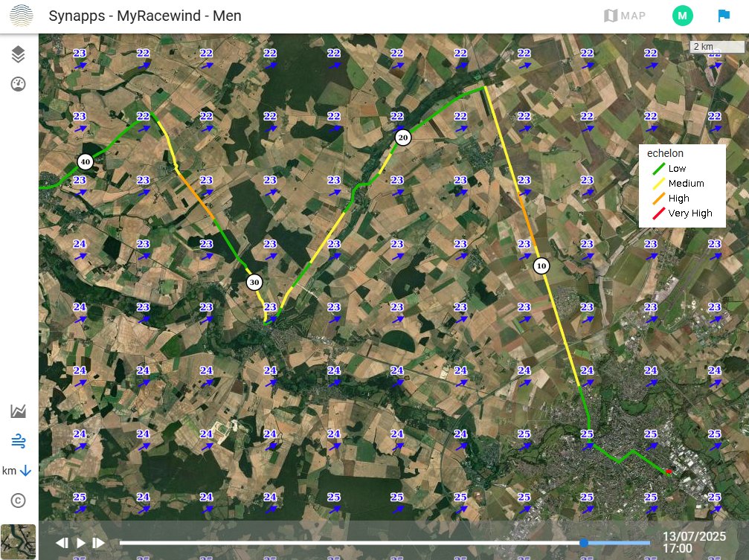The height and width of the screenshot is (560, 749).
Task: Click the km 20 route marker
Action: (x=402, y=138)
